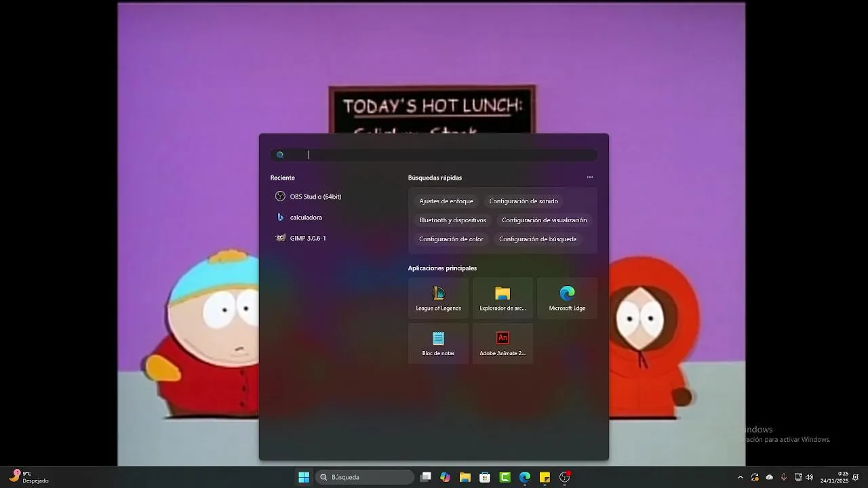The height and width of the screenshot is (488, 868).
Task: Open Microsoft Edge app tile
Action: (567, 298)
